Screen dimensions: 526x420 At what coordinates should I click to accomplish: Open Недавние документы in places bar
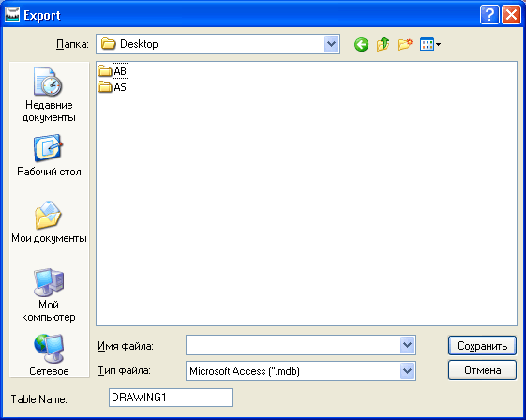click(49, 95)
